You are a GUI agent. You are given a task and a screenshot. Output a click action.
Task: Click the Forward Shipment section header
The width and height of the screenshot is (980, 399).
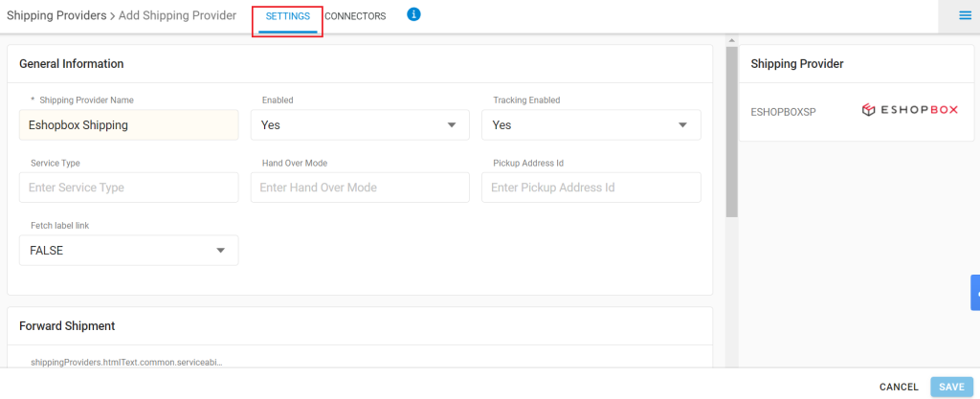(67, 326)
